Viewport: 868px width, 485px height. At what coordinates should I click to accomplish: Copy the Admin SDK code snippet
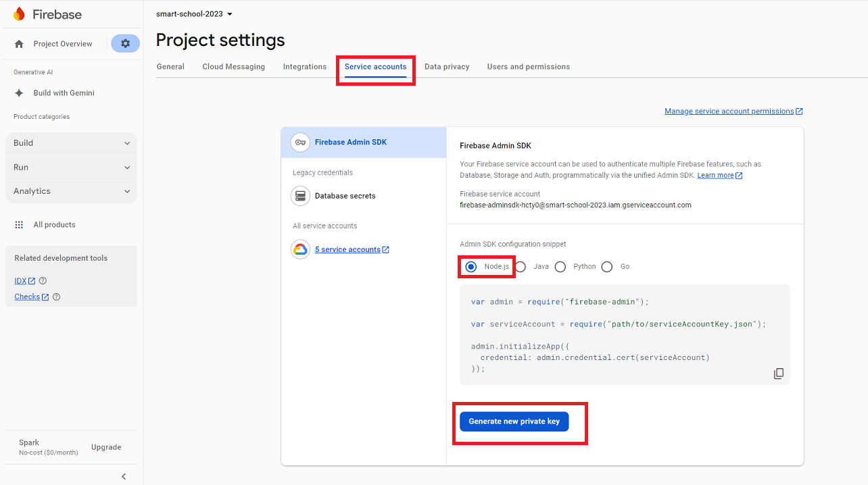pyautogui.click(x=779, y=374)
